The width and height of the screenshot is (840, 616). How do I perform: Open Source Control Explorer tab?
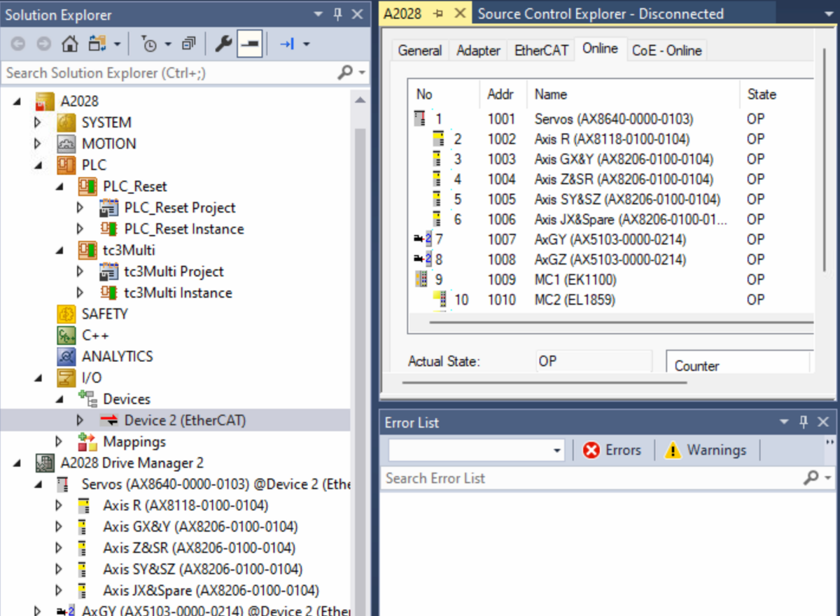click(600, 14)
